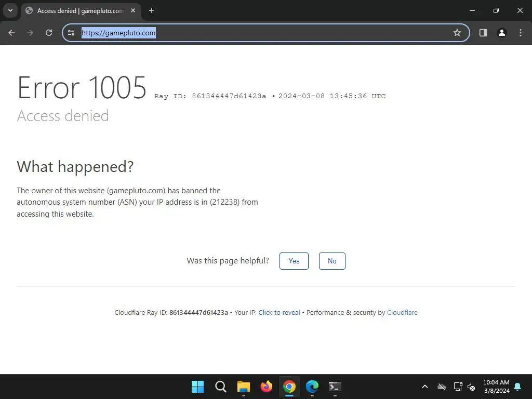
Task: Open the Chrome three-dot menu
Action: coord(521,33)
